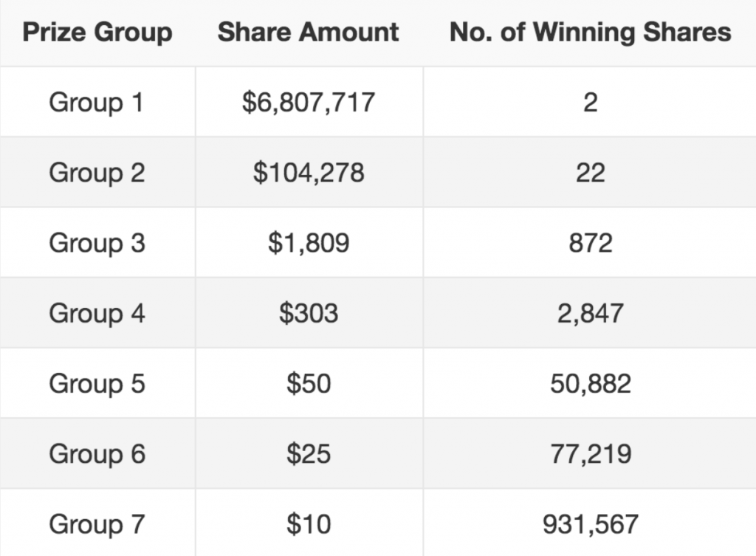Image resolution: width=756 pixels, height=556 pixels.
Task: Select the $6,807,717 share amount cell
Action: point(309,102)
